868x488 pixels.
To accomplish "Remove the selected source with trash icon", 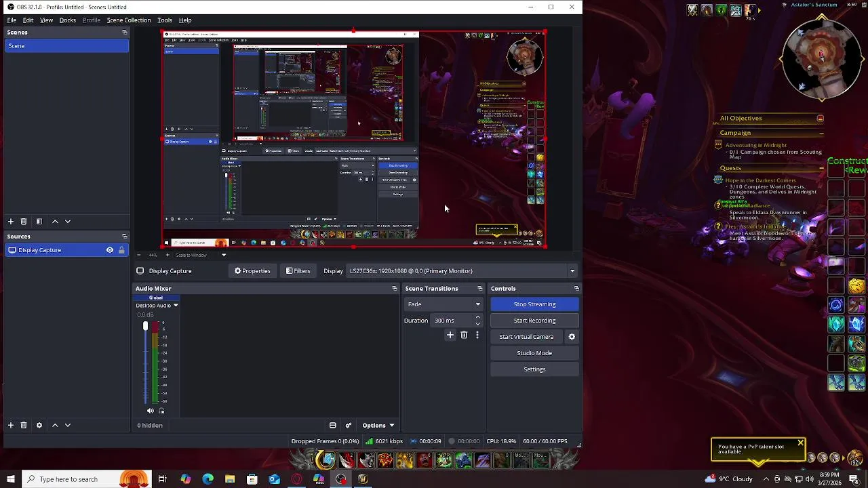I will [x=24, y=425].
